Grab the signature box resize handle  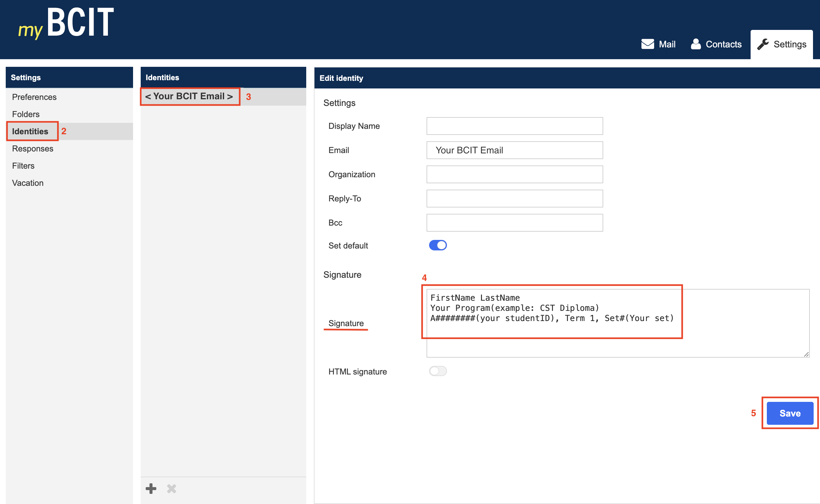(x=806, y=354)
